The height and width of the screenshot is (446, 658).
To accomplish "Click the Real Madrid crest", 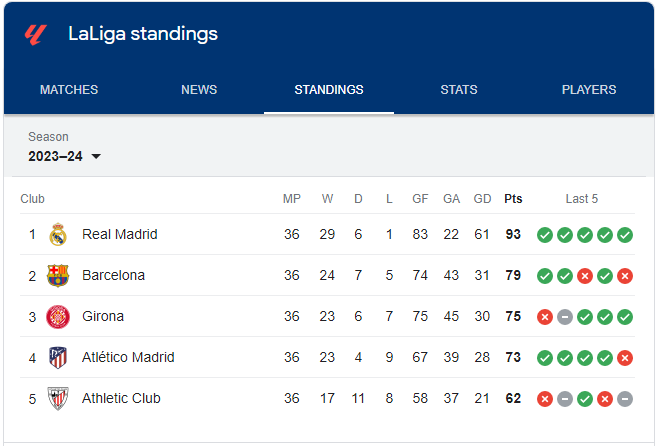I will (58, 234).
